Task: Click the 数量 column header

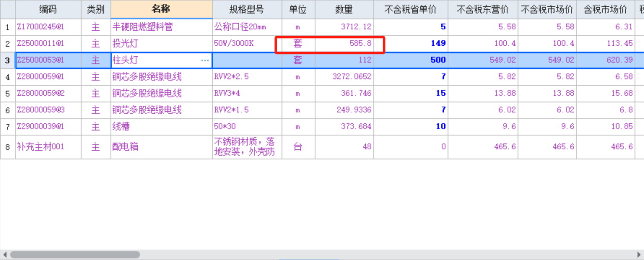Action: click(x=344, y=10)
